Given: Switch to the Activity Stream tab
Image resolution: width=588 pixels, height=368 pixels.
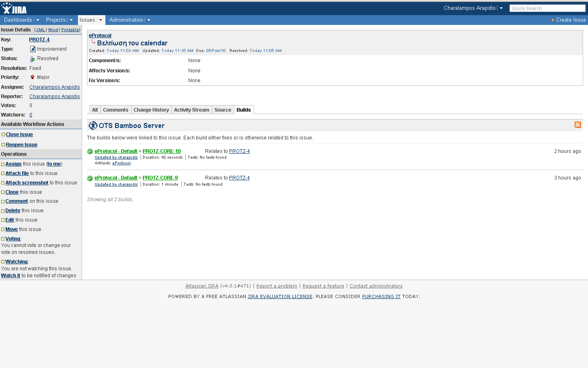Looking at the screenshot, I should 192,110.
